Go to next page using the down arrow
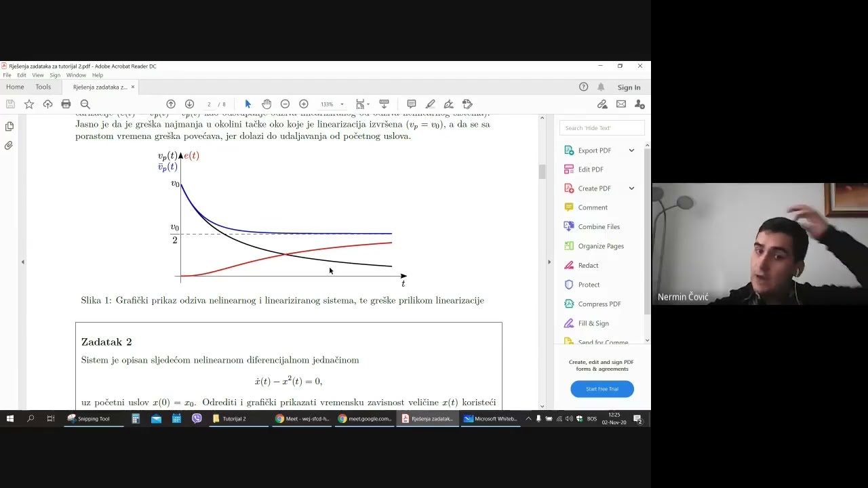 tap(190, 104)
